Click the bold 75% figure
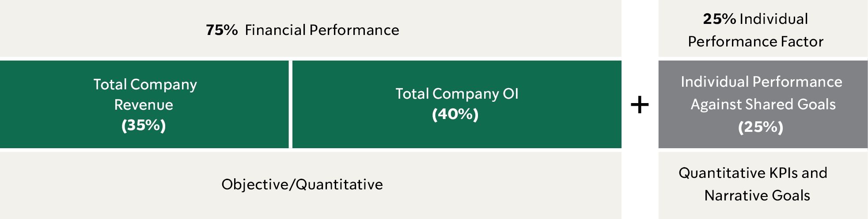 coord(222,30)
